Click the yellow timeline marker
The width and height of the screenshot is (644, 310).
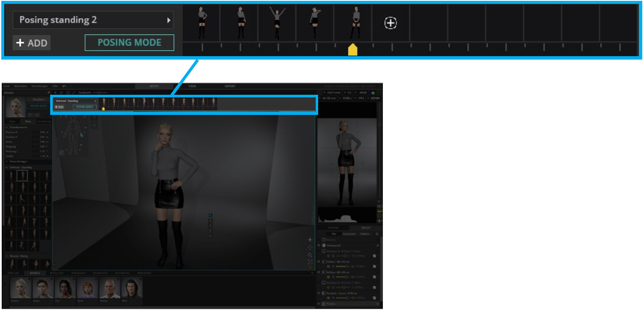[352, 51]
